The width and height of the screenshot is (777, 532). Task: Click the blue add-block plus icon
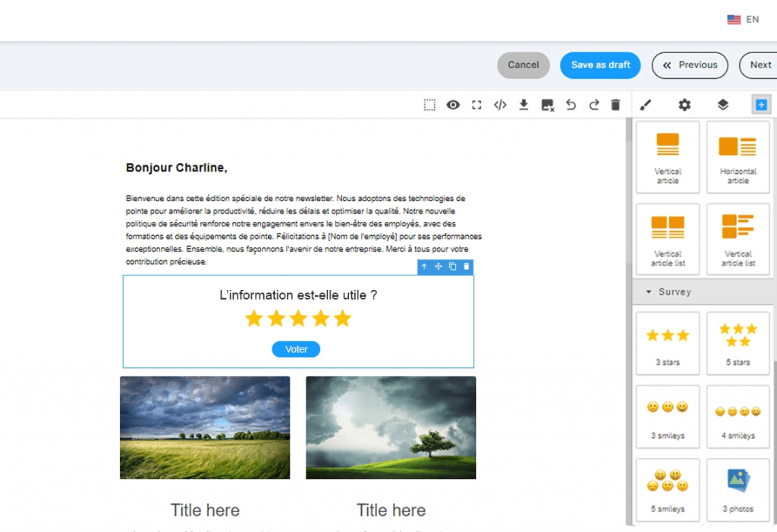(761, 105)
